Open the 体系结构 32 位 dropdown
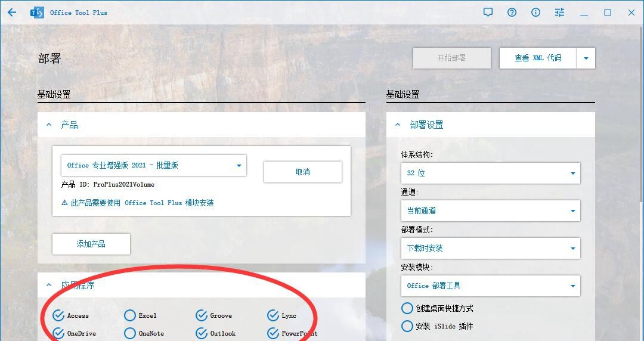This screenshot has width=644, height=341. 490,173
